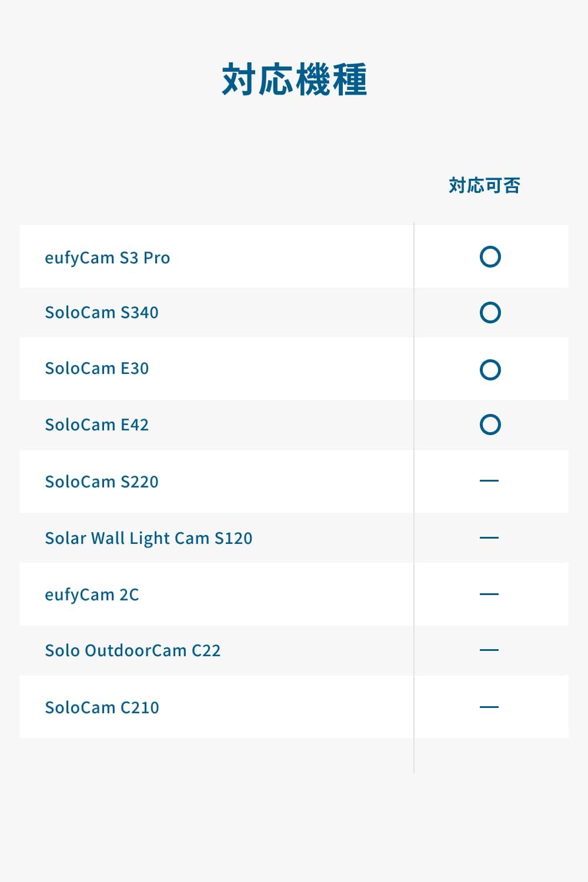
Task: Click the circle icon for eufyCam S3 Pro
Action: (490, 257)
